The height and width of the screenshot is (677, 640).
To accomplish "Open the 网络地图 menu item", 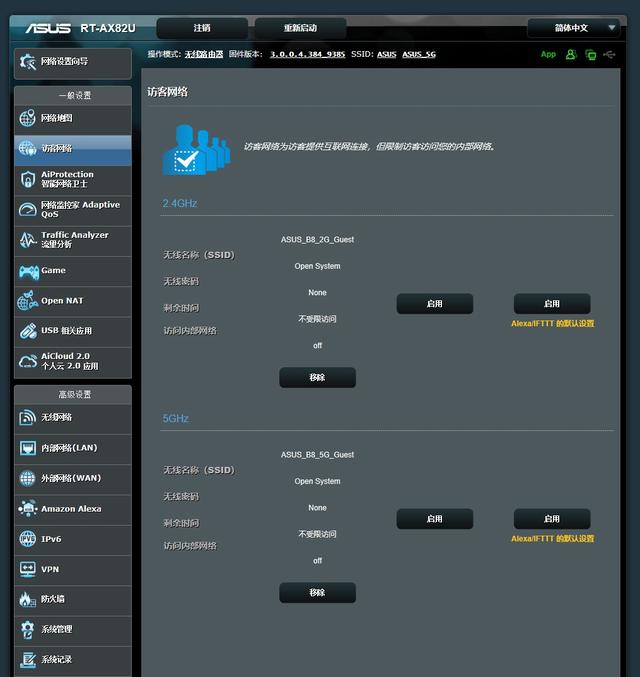I will click(73, 118).
